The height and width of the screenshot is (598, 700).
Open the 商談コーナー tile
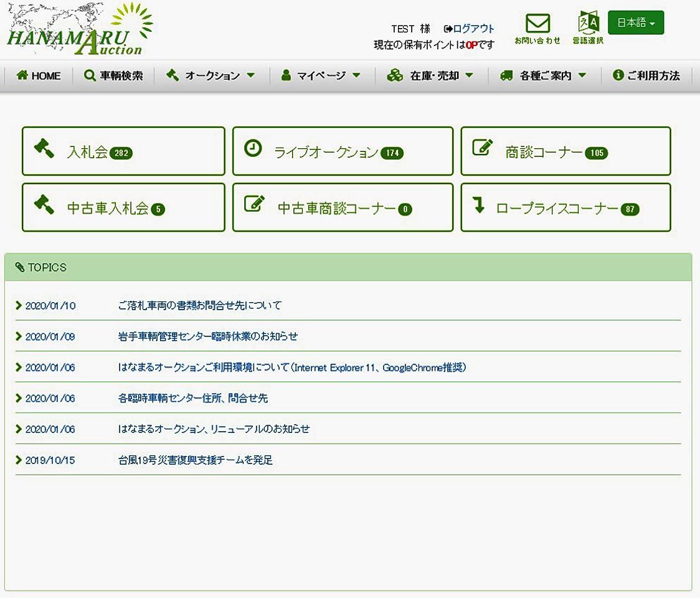coord(565,151)
